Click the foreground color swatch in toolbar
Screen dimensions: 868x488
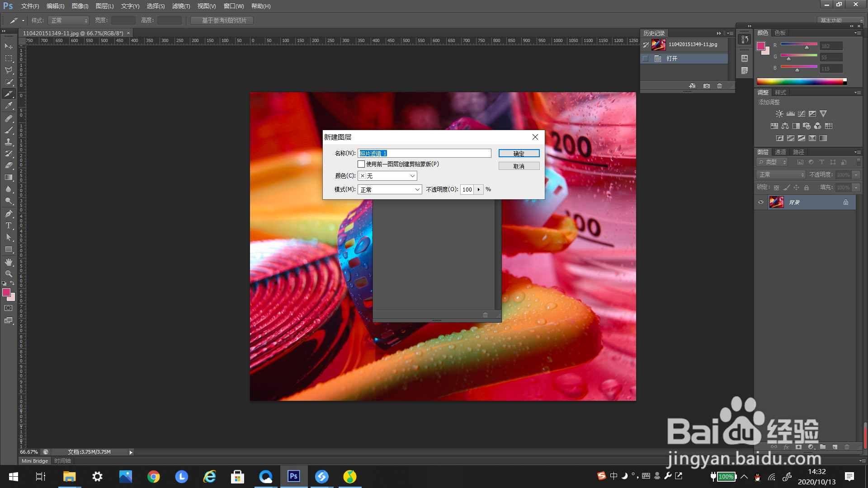click(x=6, y=293)
